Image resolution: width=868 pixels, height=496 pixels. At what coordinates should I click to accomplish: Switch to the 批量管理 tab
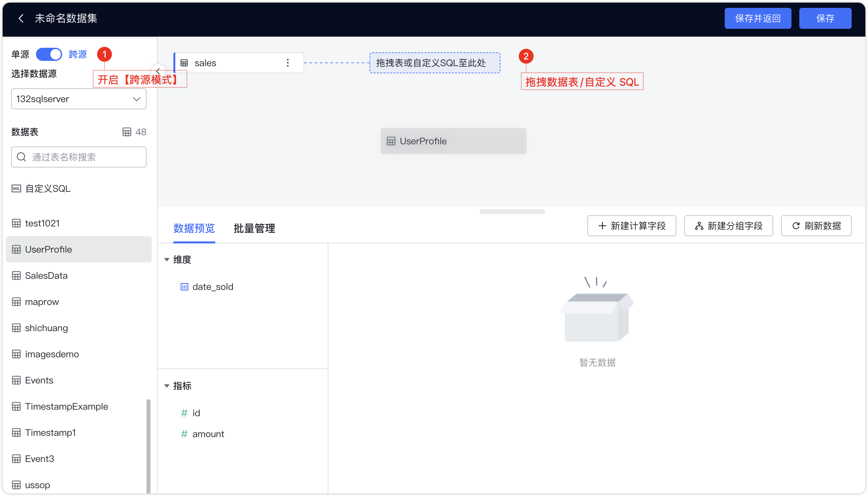pos(254,228)
